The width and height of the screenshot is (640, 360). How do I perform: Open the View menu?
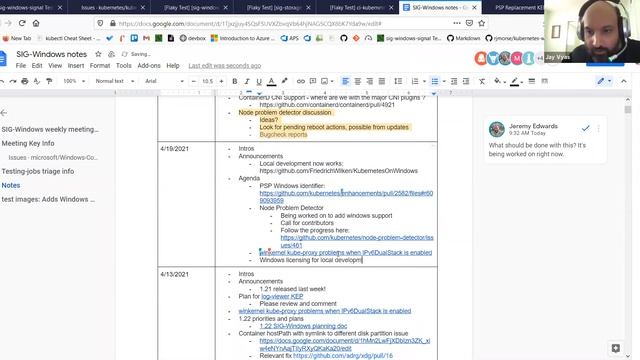point(55,66)
